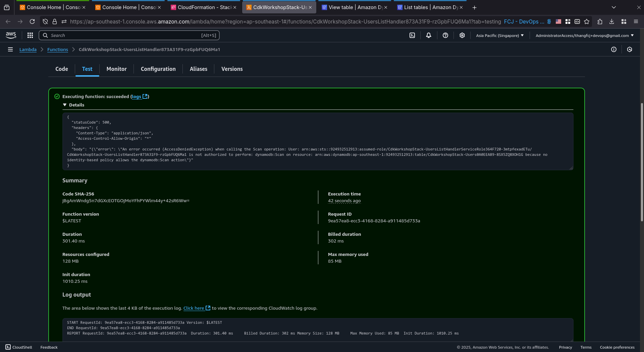Open the browser application hamburger menu

636,21
